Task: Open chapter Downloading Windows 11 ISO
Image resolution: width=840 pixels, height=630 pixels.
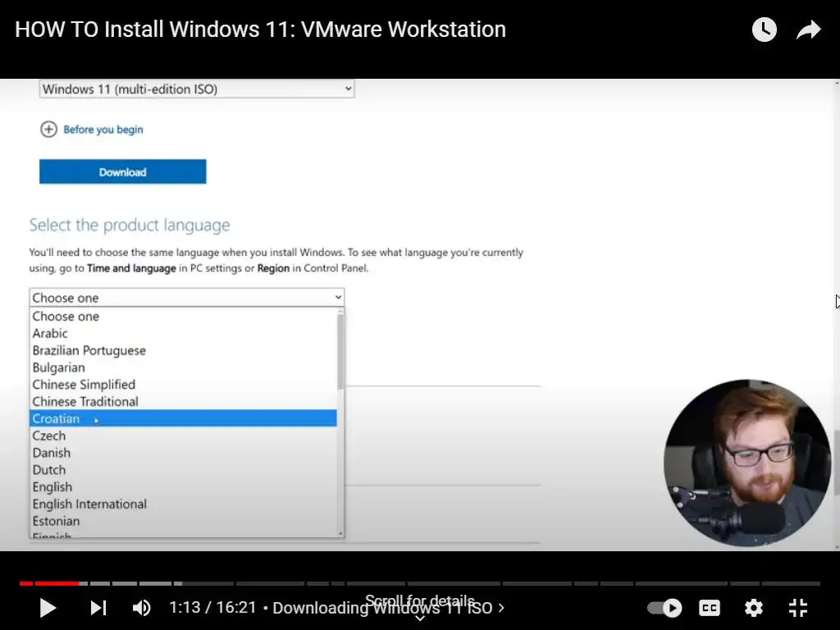Action: [388, 608]
